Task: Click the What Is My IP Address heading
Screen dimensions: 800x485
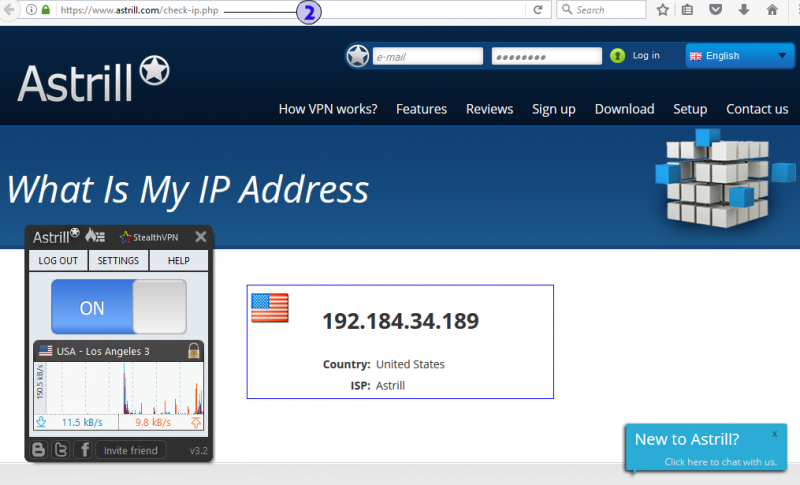Action: (x=188, y=190)
